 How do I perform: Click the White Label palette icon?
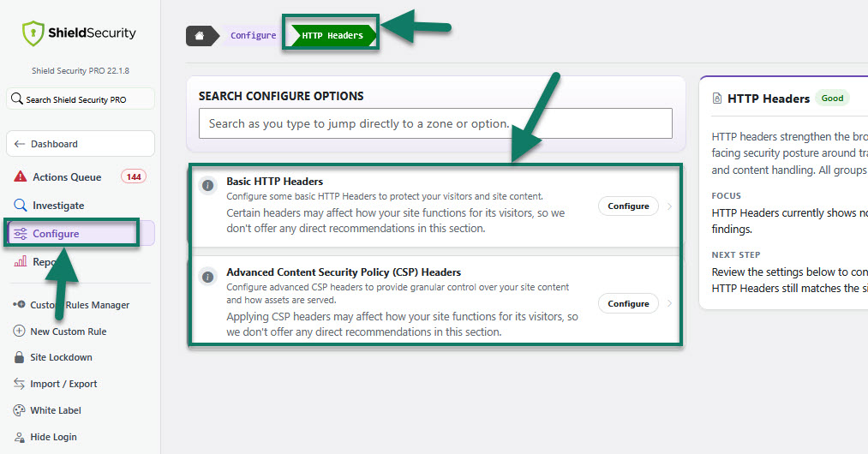(19, 410)
